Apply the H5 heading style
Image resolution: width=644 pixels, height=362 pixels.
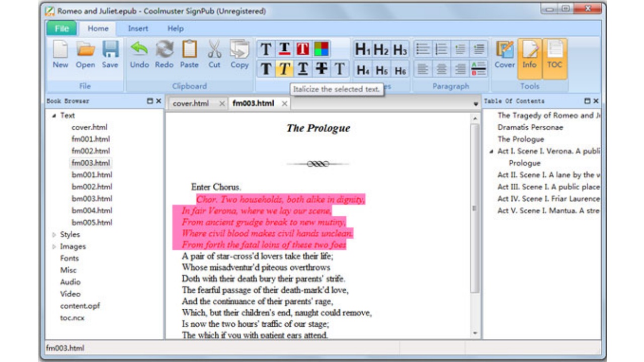click(381, 70)
